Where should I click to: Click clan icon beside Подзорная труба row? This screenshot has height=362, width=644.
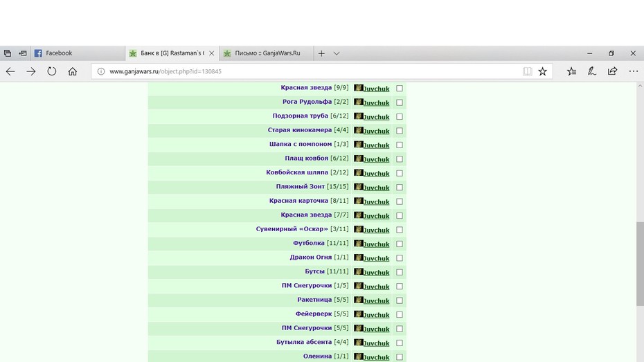click(x=359, y=116)
